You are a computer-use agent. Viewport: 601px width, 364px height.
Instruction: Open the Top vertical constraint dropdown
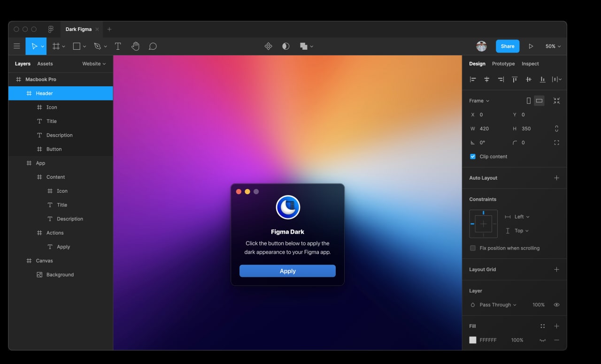click(x=521, y=231)
